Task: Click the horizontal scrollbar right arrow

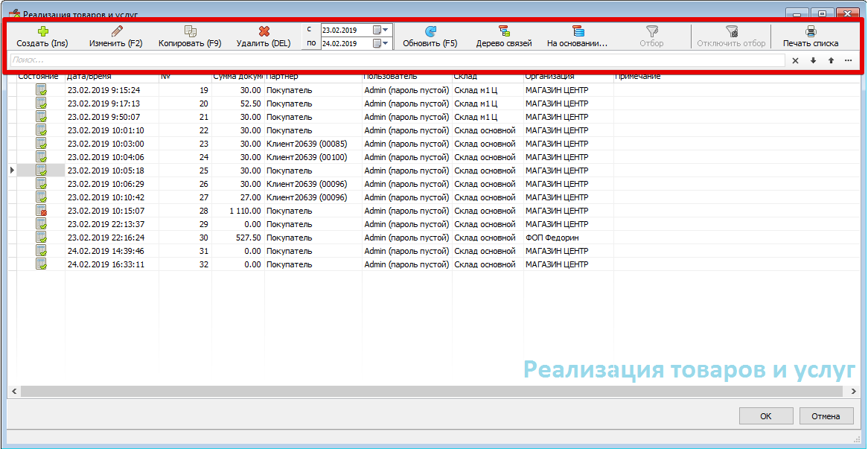Action: [x=853, y=392]
